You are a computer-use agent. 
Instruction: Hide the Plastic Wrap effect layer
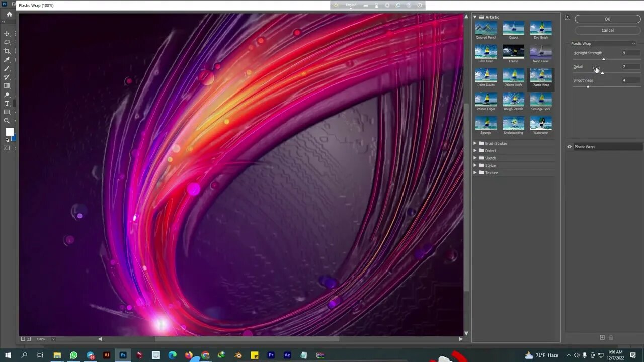click(570, 147)
